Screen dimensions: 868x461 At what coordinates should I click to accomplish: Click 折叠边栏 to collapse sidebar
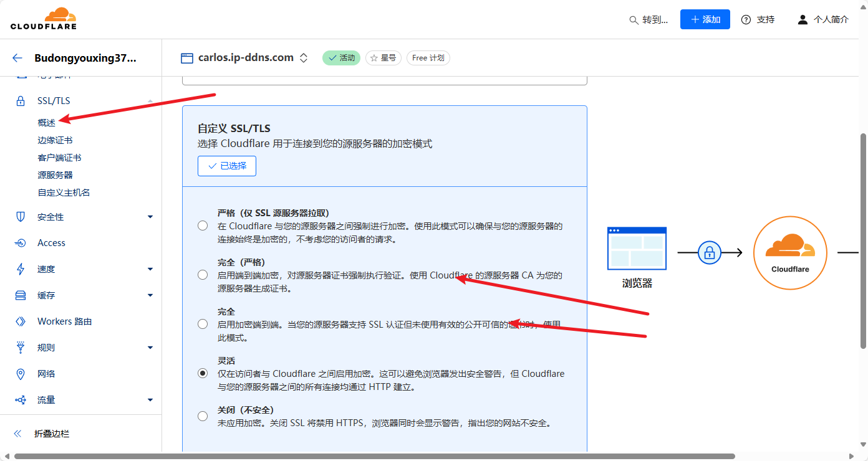(52, 434)
